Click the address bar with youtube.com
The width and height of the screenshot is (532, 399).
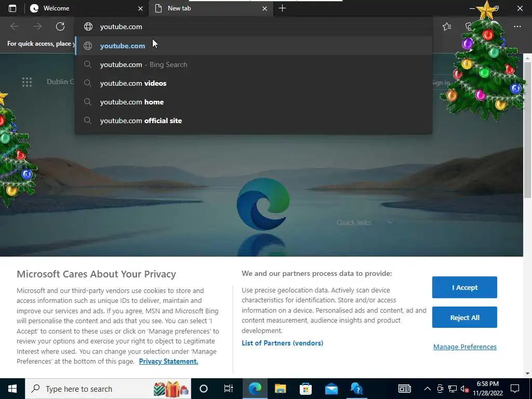[253, 26]
